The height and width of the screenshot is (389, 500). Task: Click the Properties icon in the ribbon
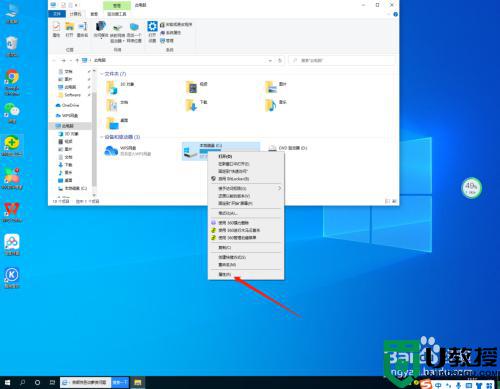click(56, 27)
